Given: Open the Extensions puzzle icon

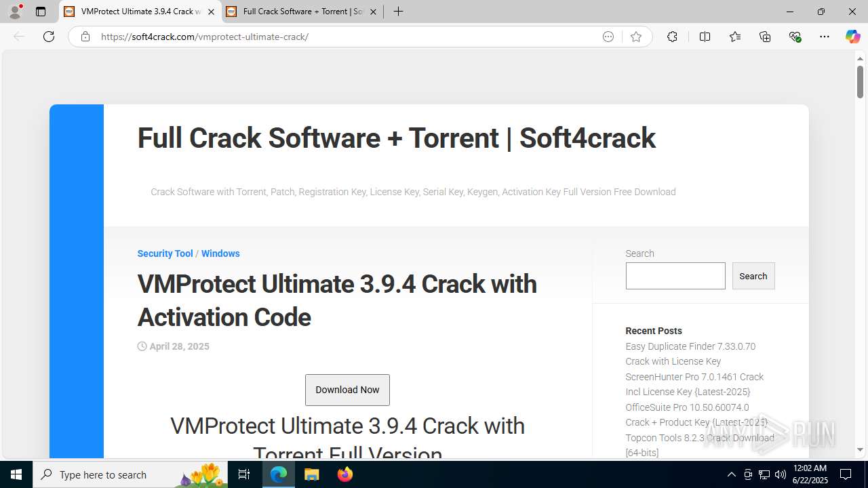Looking at the screenshot, I should [x=672, y=37].
